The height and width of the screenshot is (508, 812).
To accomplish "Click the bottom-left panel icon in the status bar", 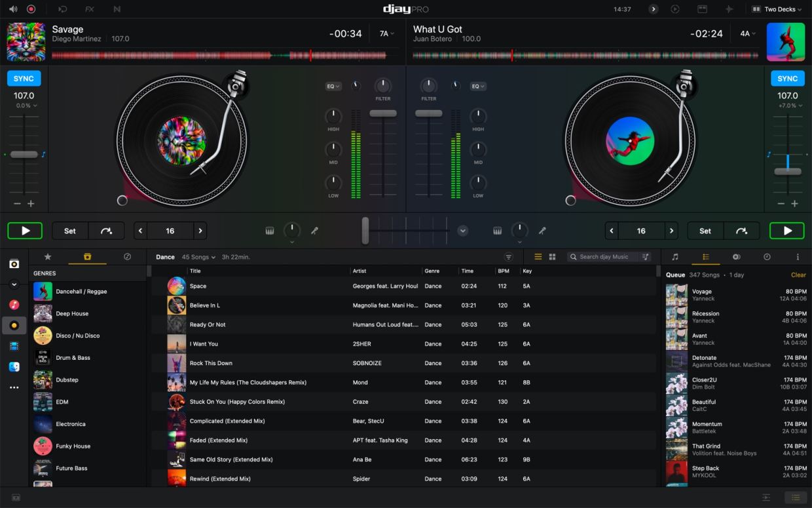I will [x=16, y=498].
